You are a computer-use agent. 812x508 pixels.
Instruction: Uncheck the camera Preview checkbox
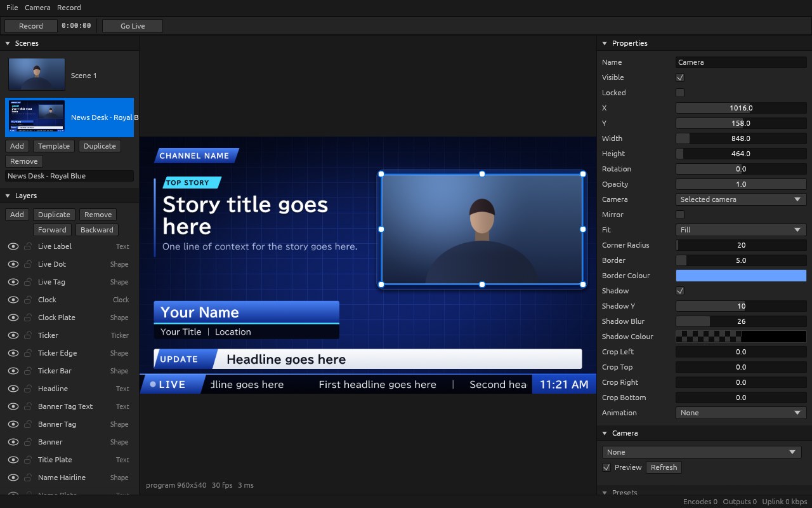point(606,467)
